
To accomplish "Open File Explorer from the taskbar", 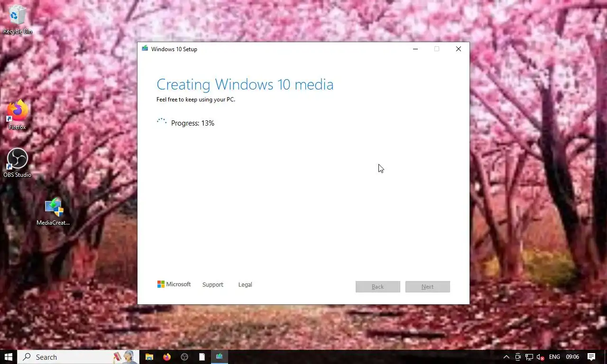I will pyautogui.click(x=149, y=357).
